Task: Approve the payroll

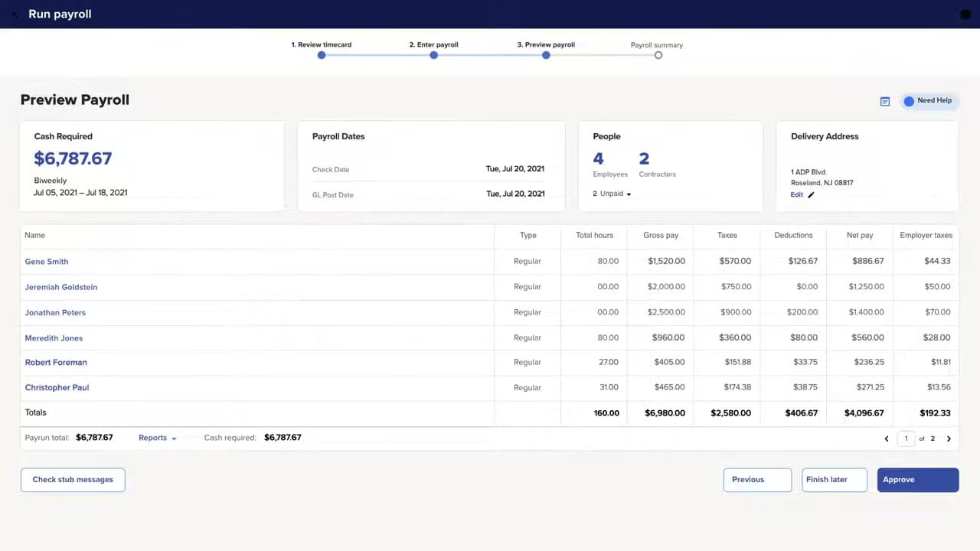Action: (918, 480)
